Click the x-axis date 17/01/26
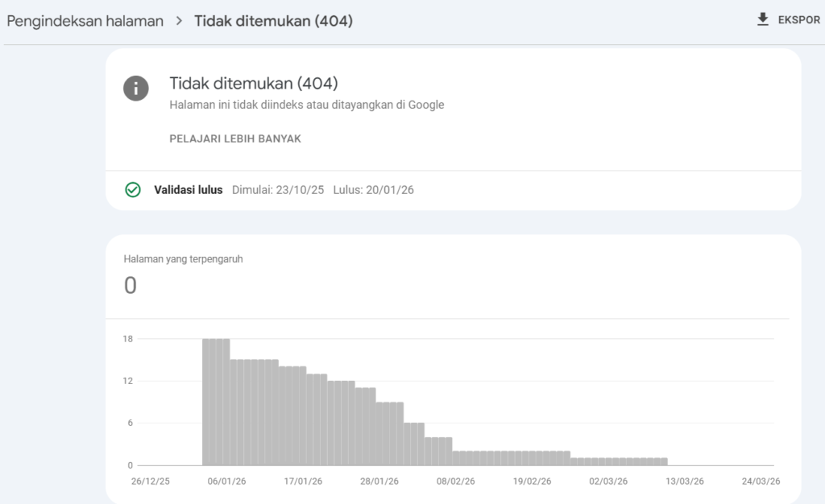 [303, 481]
